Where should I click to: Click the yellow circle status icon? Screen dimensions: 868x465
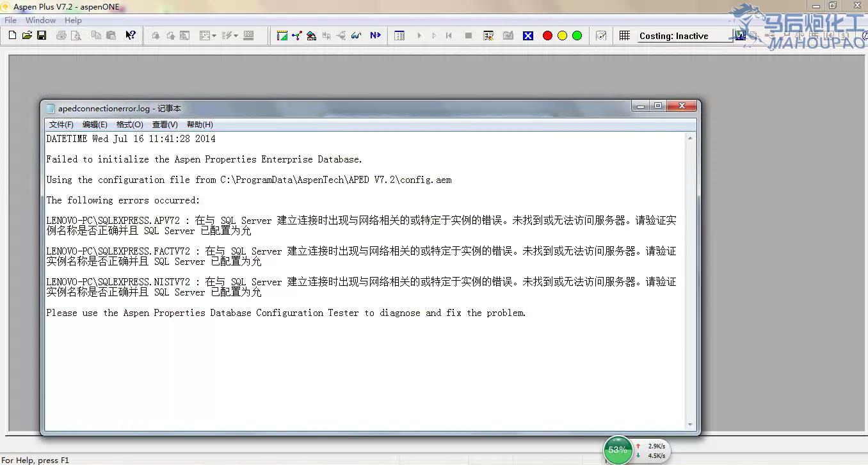(x=562, y=36)
